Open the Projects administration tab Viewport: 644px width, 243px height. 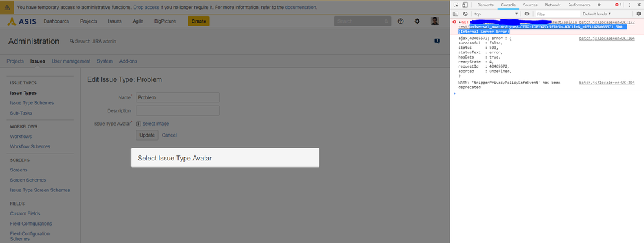15,61
